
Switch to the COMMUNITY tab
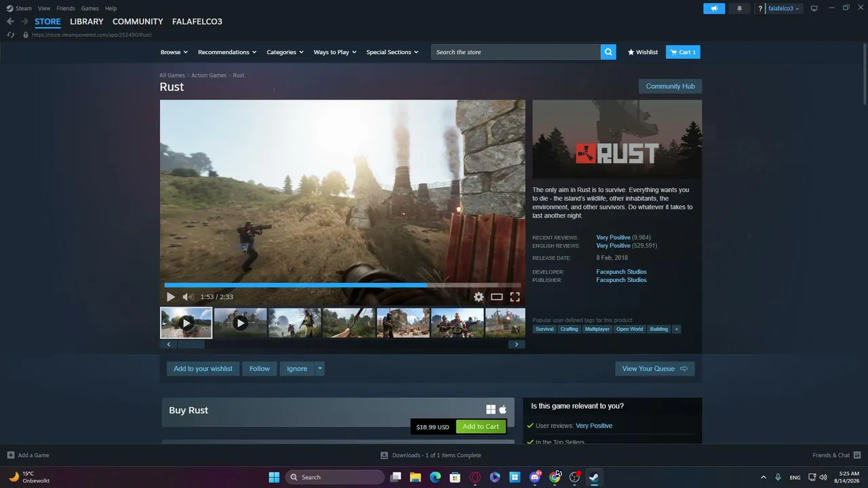tap(138, 22)
